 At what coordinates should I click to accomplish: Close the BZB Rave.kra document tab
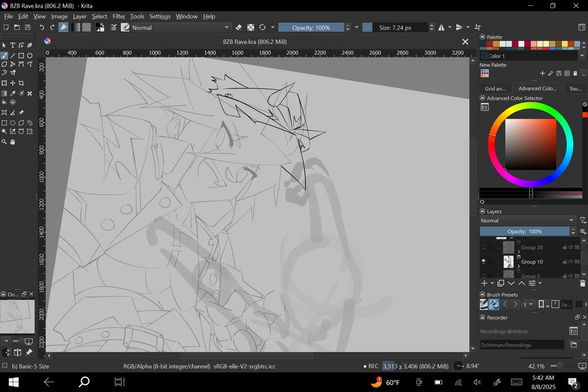pos(465,42)
